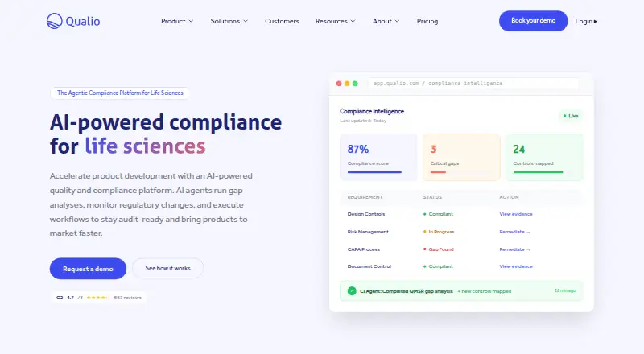Click the Live status badge

571,116
